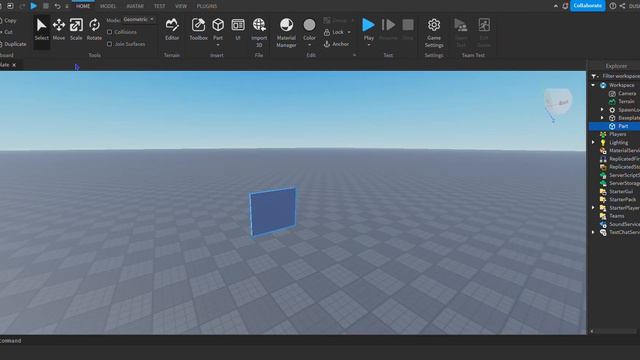Select the blue Part in the viewport
The width and height of the screenshot is (640, 360).
coord(273,212)
